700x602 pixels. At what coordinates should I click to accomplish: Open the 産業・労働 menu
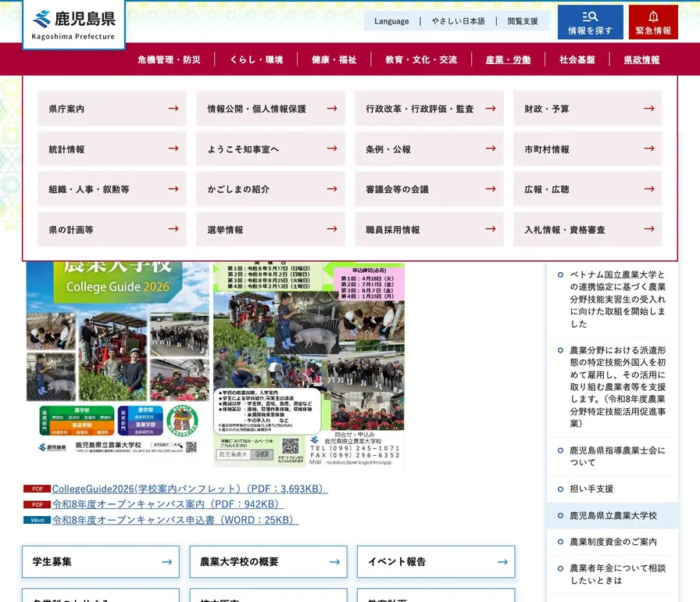[508, 60]
